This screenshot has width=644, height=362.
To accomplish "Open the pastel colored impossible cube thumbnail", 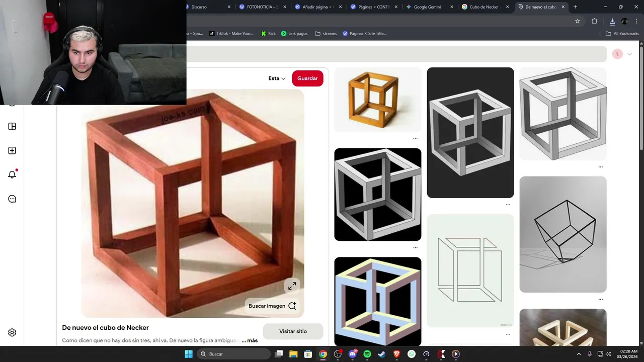I will [378, 302].
